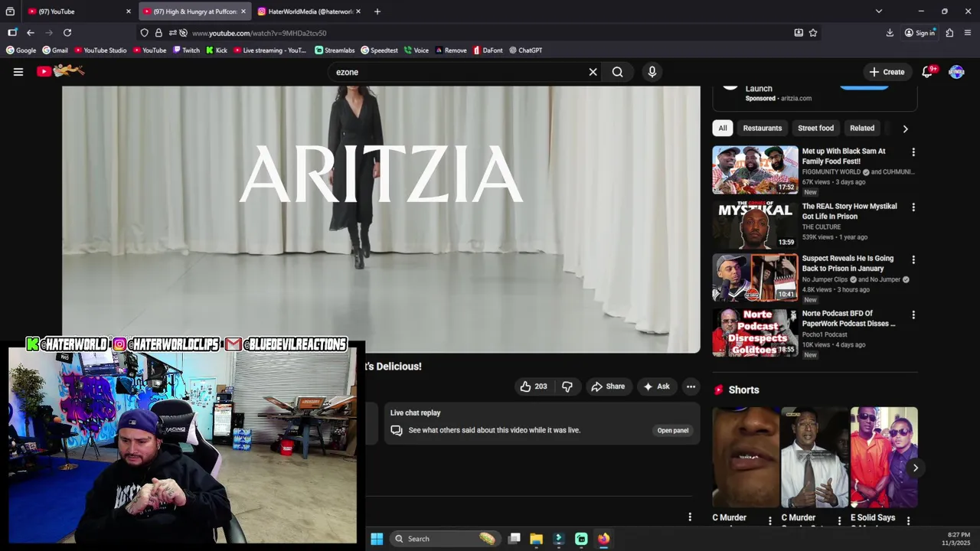This screenshot has width=980, height=551.
Task: Open the ChatGPT bookmark
Action: (525, 51)
